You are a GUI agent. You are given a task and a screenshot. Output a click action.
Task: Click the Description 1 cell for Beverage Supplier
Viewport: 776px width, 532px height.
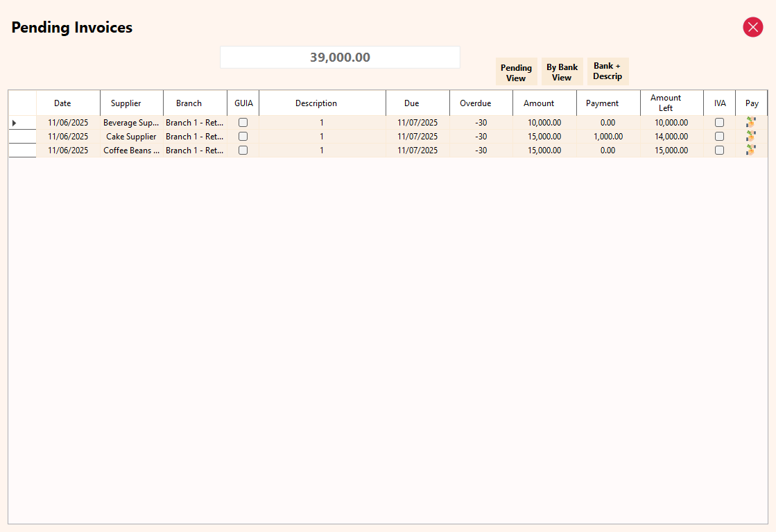click(x=322, y=123)
